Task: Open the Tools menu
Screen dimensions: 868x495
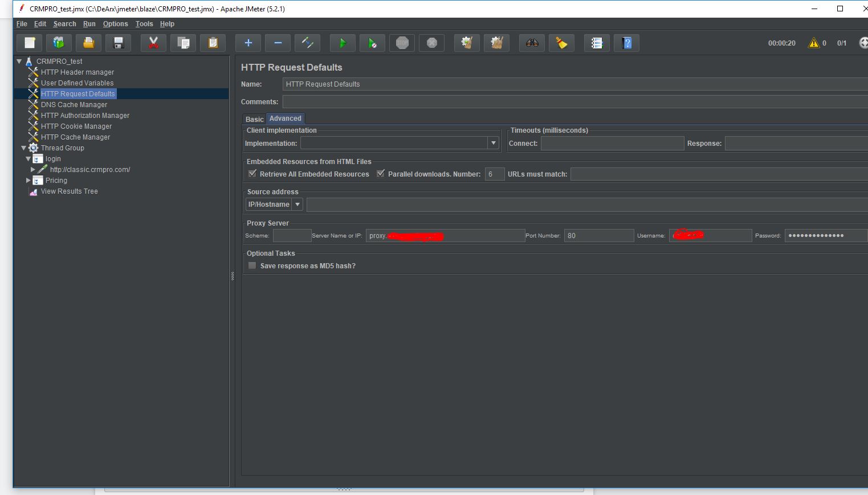Action: pos(144,24)
